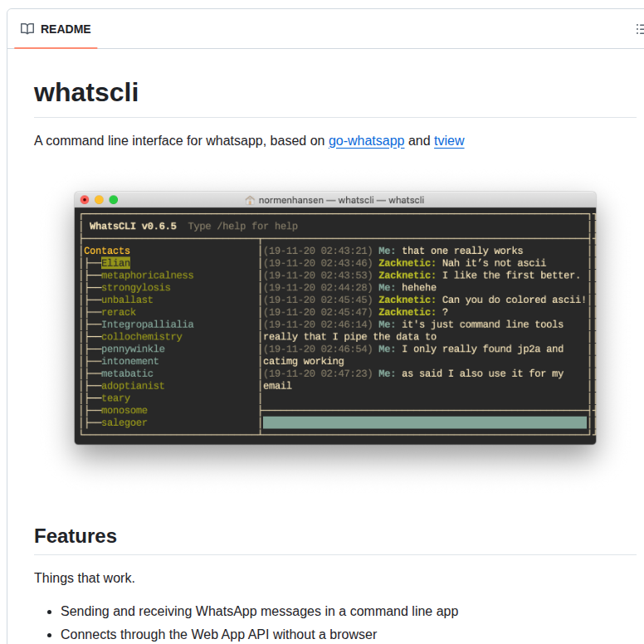Switch to the README tab
Screen dimensions: 644x644
56,29
